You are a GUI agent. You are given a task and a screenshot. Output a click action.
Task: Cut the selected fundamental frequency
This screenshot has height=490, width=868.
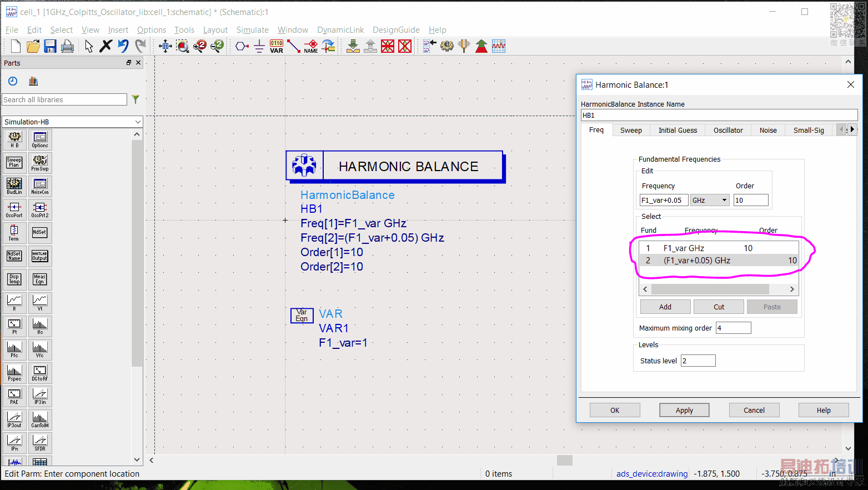point(719,307)
